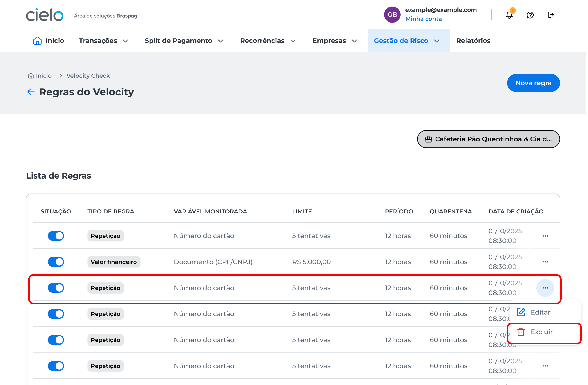Switch off the highlighted third rule toggle
The image size is (588, 385).
click(x=56, y=288)
